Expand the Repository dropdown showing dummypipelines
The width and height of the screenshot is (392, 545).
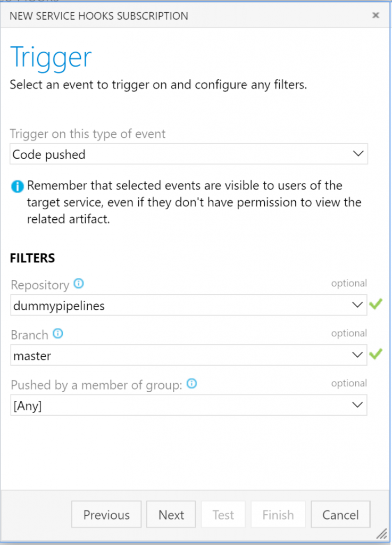[x=189, y=305]
